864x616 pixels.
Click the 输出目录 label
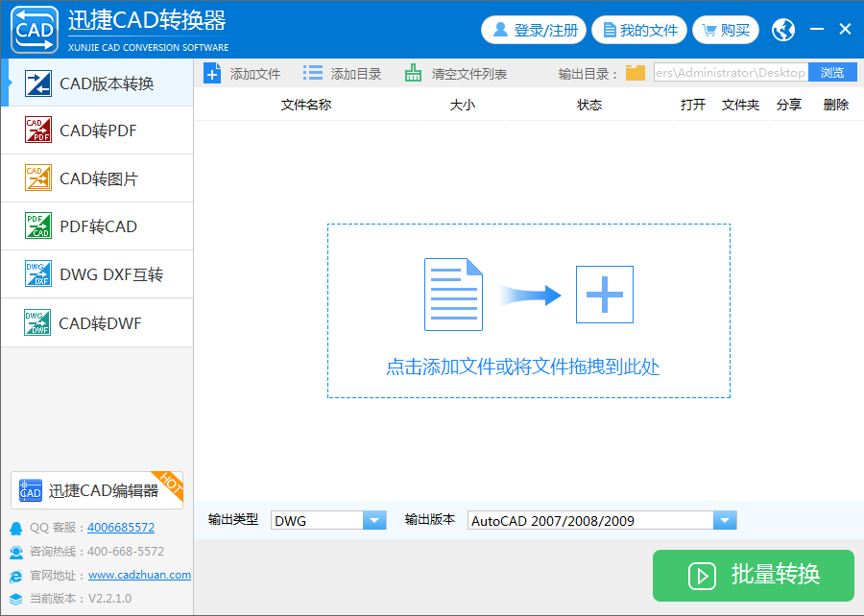click(x=588, y=74)
